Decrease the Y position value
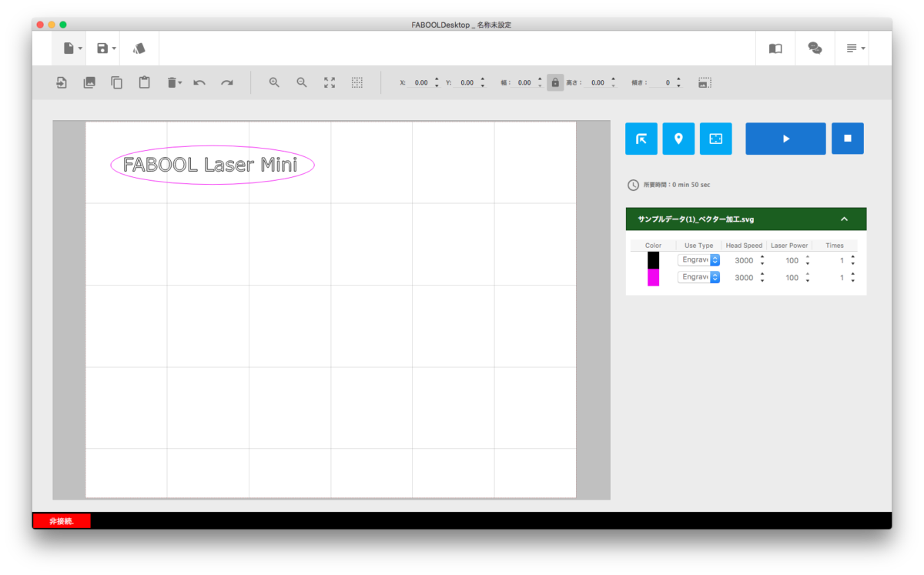The width and height of the screenshot is (924, 575). point(483,86)
